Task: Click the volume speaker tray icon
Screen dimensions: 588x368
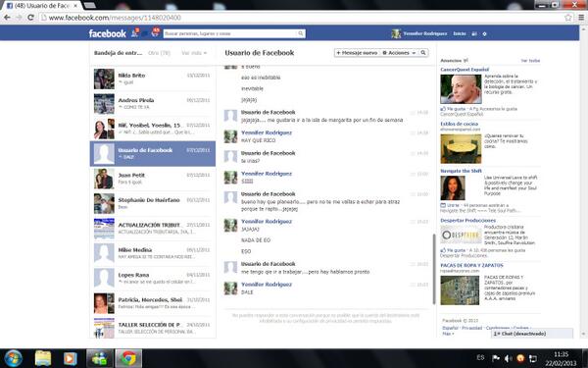Action: tap(508, 358)
